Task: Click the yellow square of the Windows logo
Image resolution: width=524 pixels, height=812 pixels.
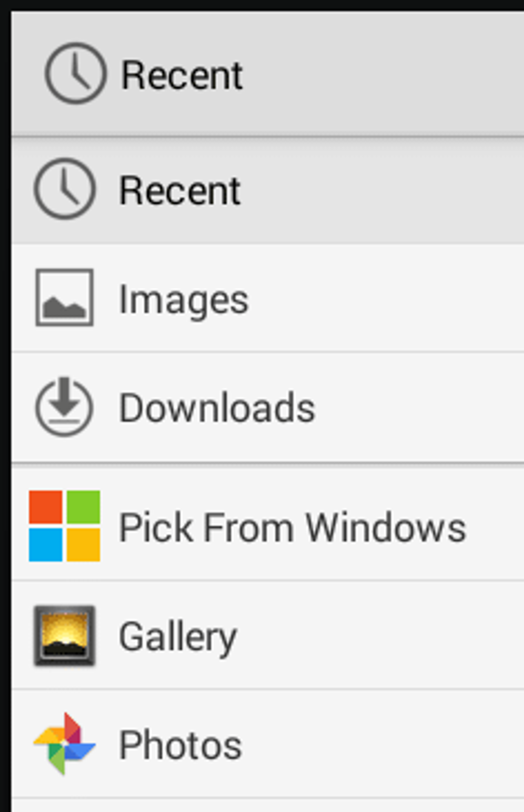Action: (x=84, y=545)
